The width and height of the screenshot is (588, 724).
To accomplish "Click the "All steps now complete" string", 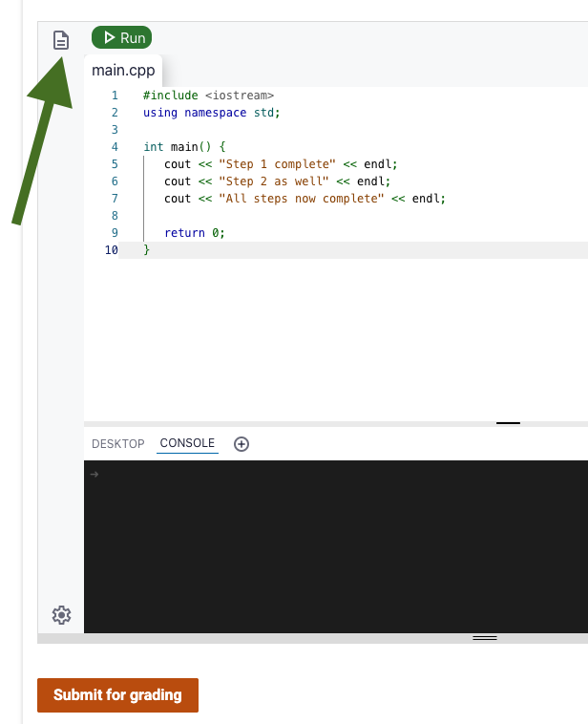I will pos(302,199).
